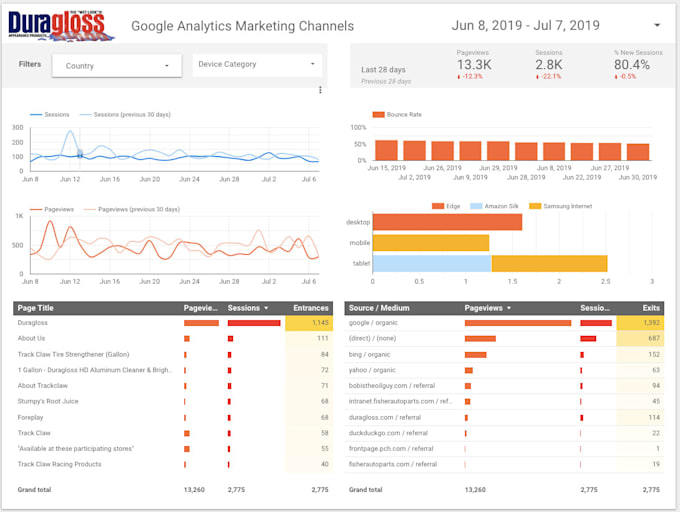Click the Jun 15, 2019 bounce rate bar
The width and height of the screenshot is (680, 512).
pos(386,150)
